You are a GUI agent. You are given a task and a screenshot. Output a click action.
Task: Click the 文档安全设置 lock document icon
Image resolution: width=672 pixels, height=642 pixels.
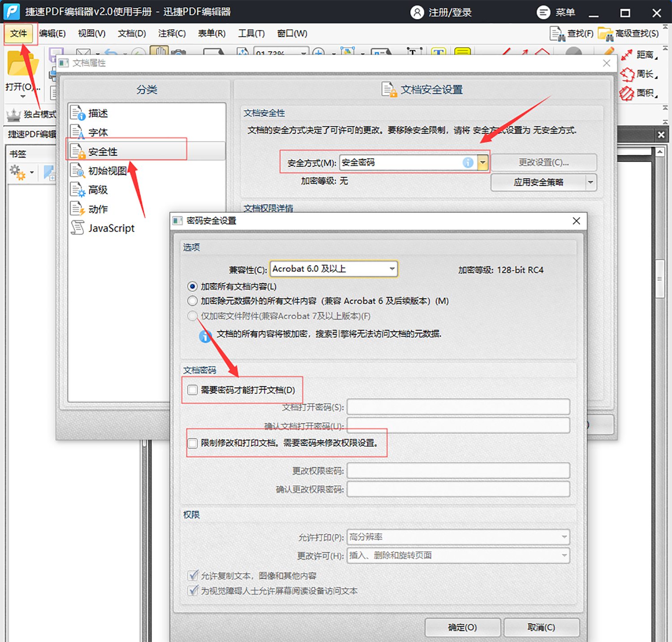pyautogui.click(x=389, y=89)
